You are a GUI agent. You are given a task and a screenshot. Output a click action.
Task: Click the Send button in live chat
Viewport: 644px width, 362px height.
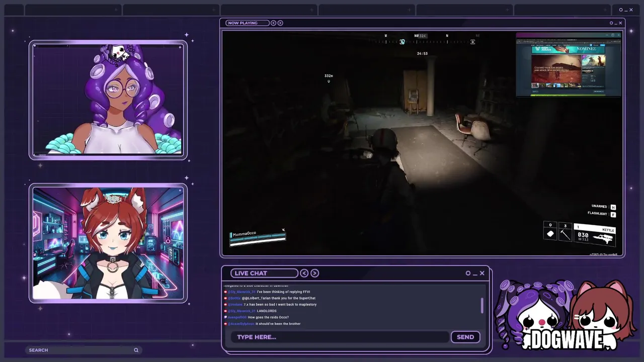(x=465, y=337)
